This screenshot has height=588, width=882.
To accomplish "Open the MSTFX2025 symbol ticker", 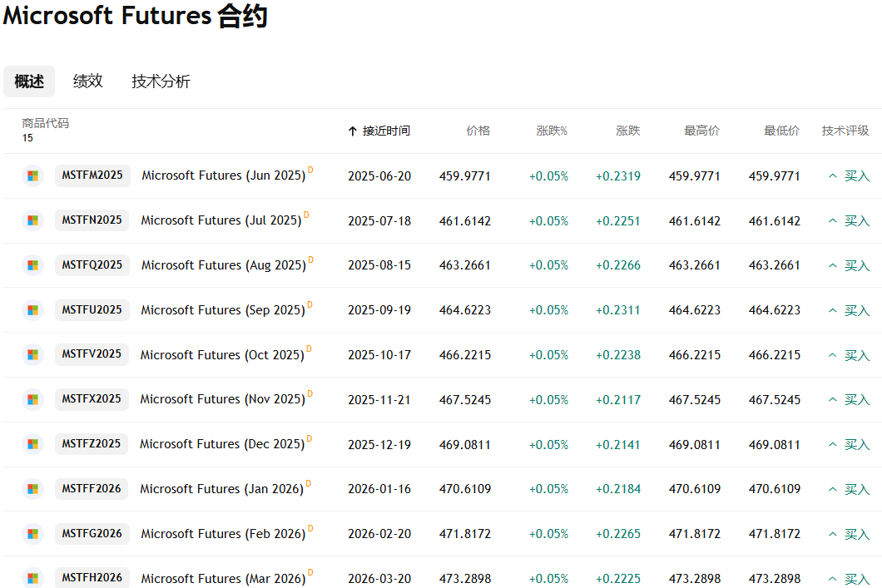I will 92,399.
